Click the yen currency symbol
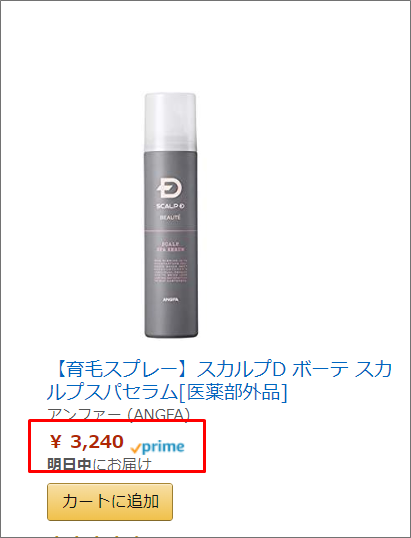This screenshot has width=411, height=538. tap(56, 442)
